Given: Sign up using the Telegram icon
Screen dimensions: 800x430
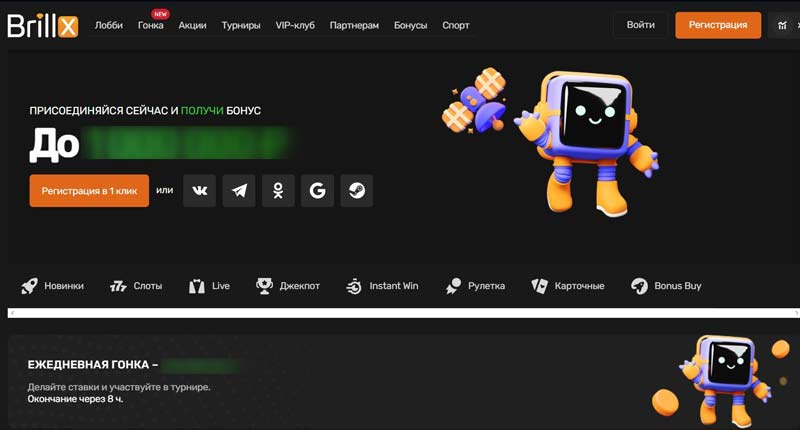Looking at the screenshot, I should click(238, 190).
